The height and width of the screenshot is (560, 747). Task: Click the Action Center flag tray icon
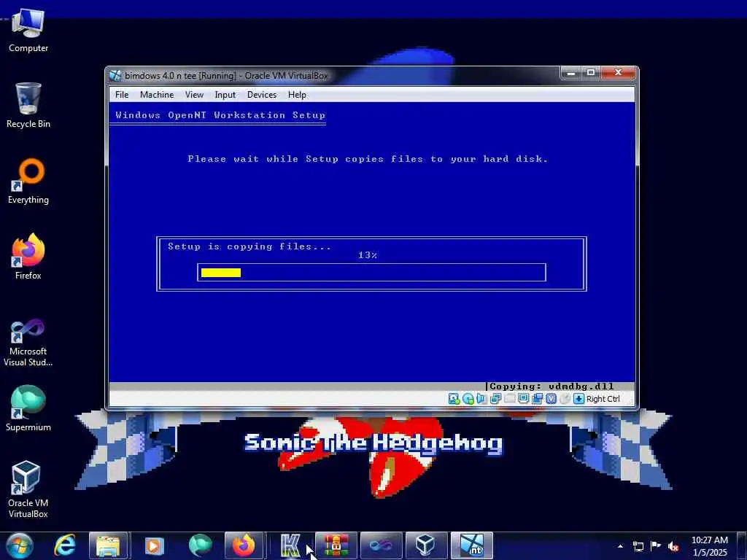pos(656,546)
